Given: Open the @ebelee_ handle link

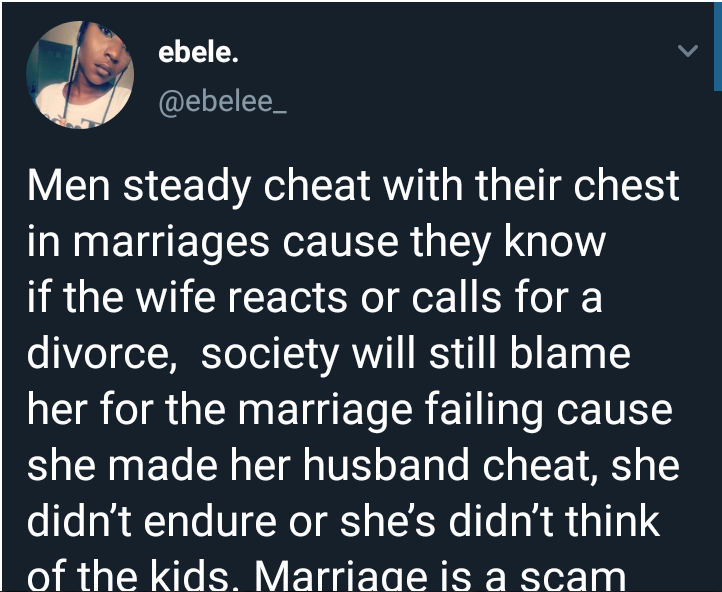Looking at the screenshot, I should coord(222,101).
